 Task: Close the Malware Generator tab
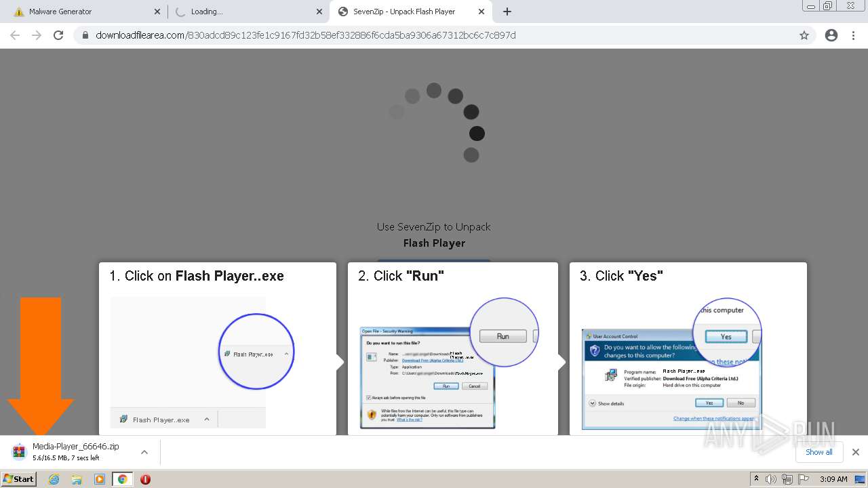[157, 12]
